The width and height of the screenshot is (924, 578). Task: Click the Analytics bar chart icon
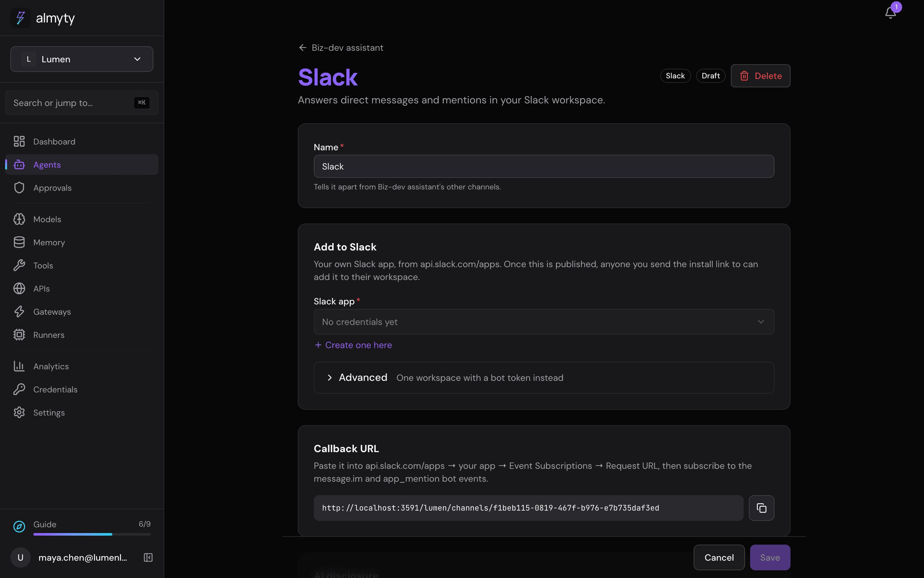click(19, 366)
